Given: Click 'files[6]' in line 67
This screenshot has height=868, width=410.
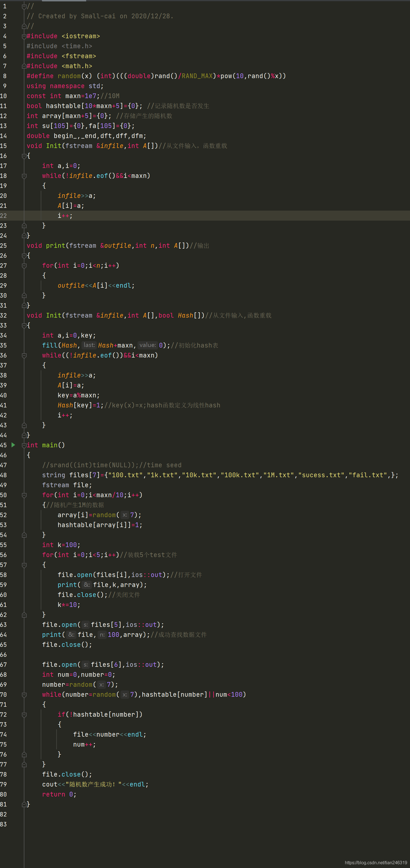Looking at the screenshot, I should point(106,665).
